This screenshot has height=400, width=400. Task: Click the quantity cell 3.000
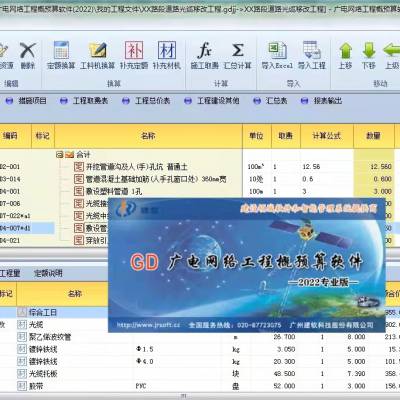tap(374, 191)
